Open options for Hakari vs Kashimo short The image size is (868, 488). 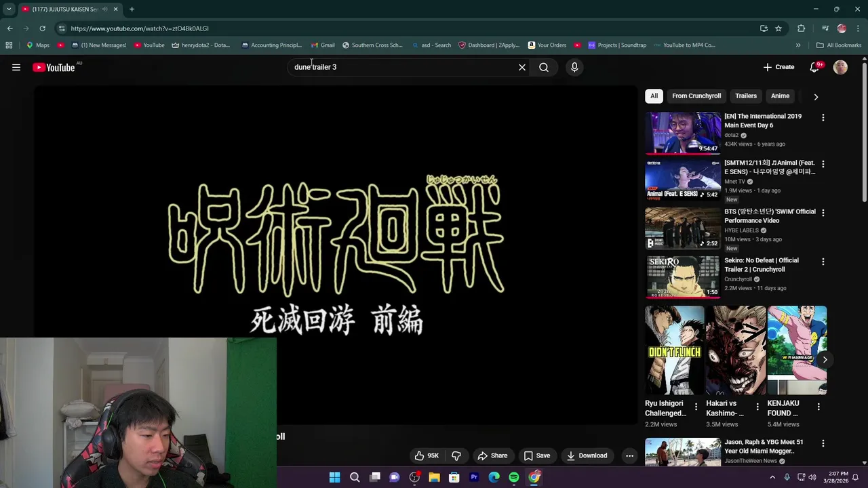coord(757,407)
